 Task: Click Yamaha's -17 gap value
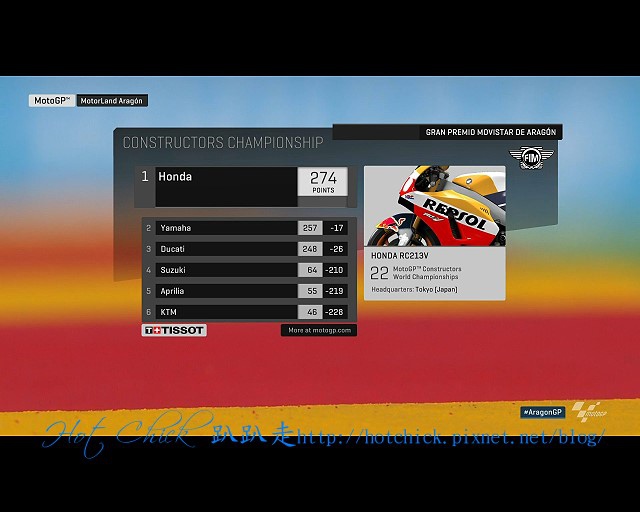(x=336, y=228)
